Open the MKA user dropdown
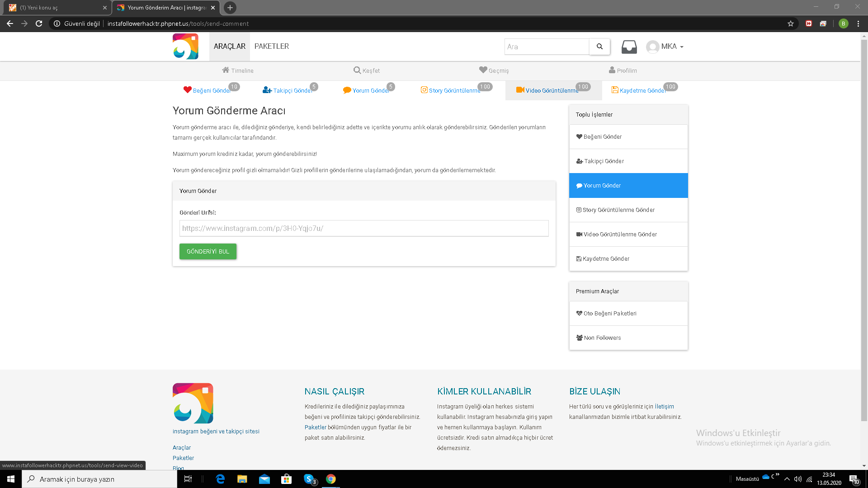The width and height of the screenshot is (868, 488). click(665, 47)
